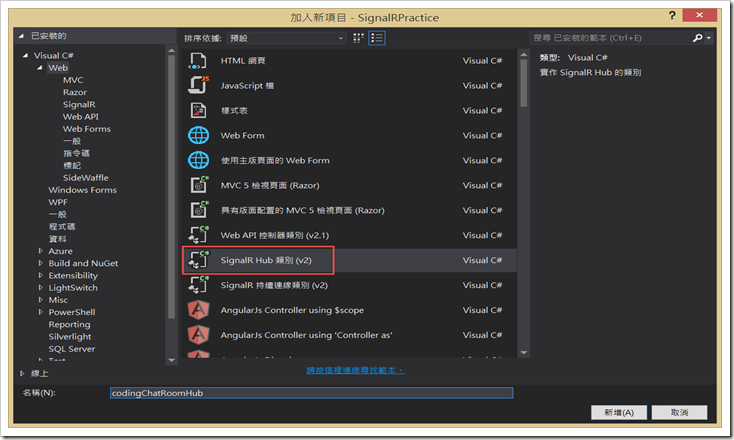
Task: Click the name input field
Action: 312,393
